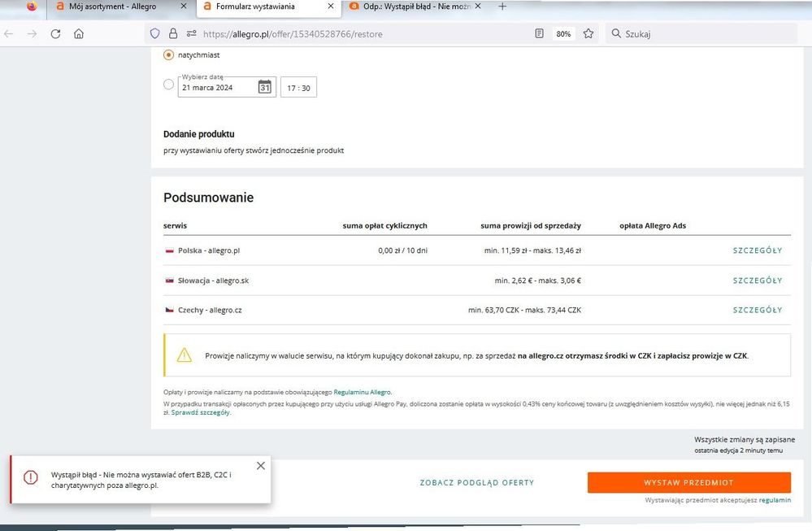Click the yellow warning triangle icon
The image size is (812, 531).
click(x=185, y=355)
